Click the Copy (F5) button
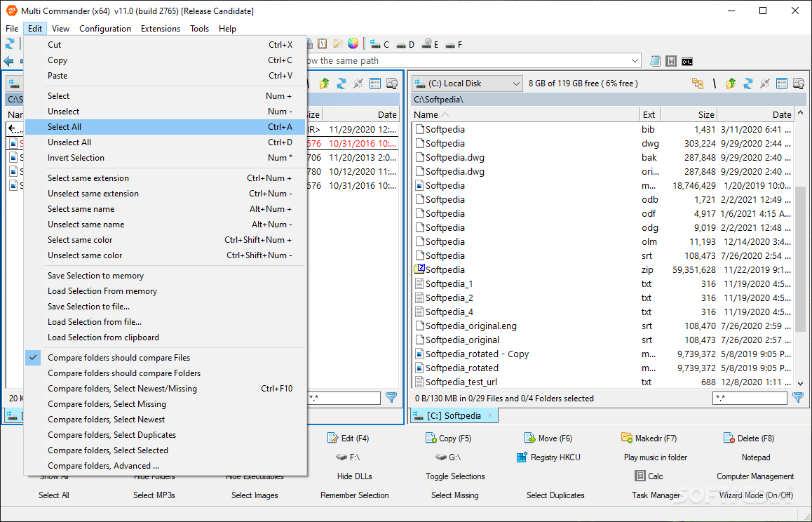 point(449,438)
